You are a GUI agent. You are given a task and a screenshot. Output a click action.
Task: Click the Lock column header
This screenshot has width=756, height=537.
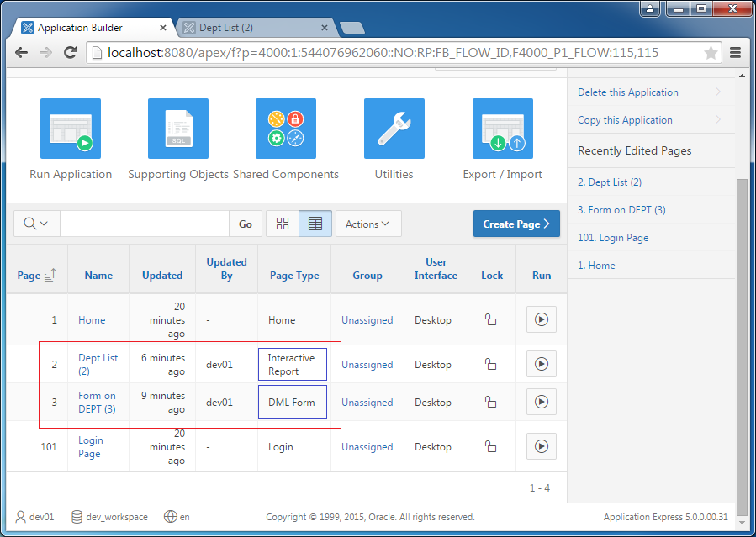pyautogui.click(x=492, y=276)
